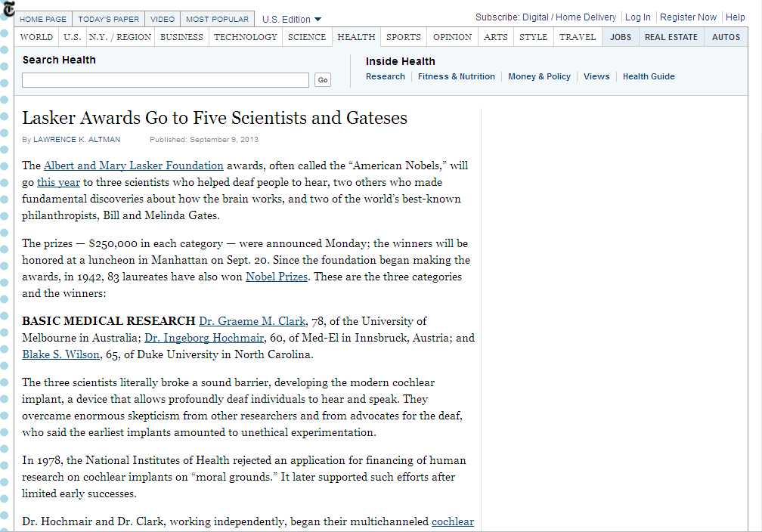Go to the SPORTS section

403,36
